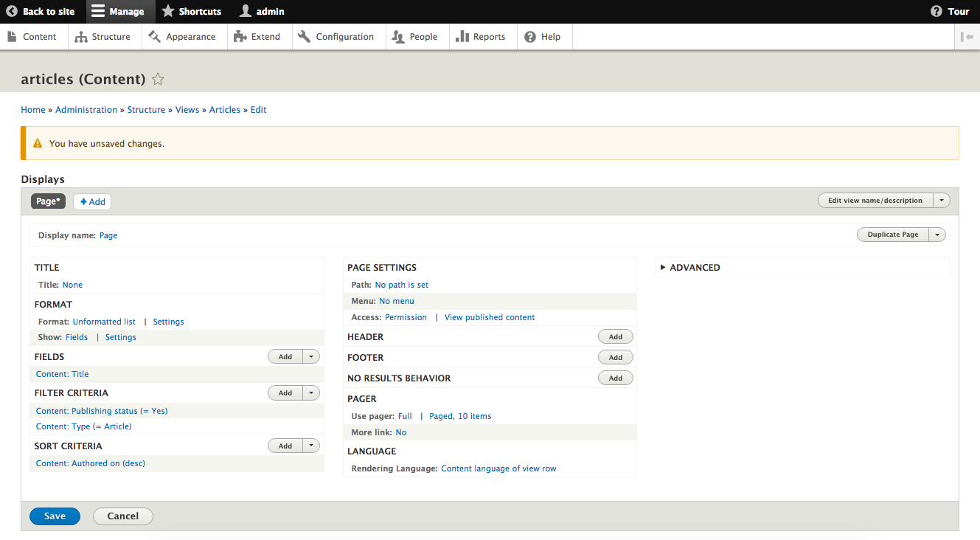980x540 pixels.
Task: Add page to shortcuts with star icon
Action: tap(157, 80)
